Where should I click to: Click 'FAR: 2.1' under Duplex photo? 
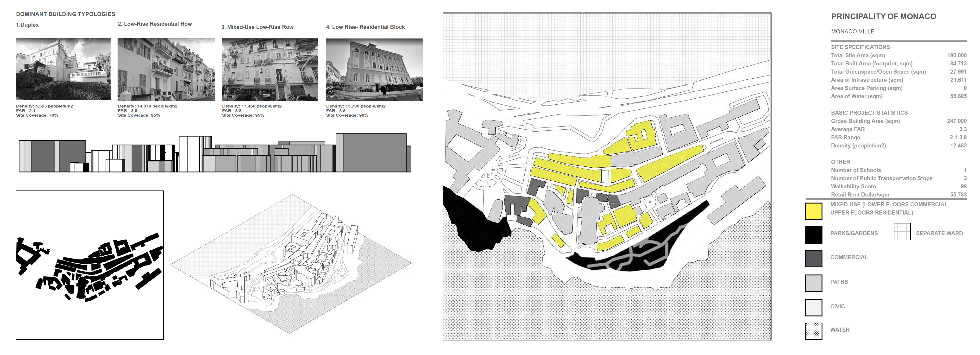click(x=25, y=111)
